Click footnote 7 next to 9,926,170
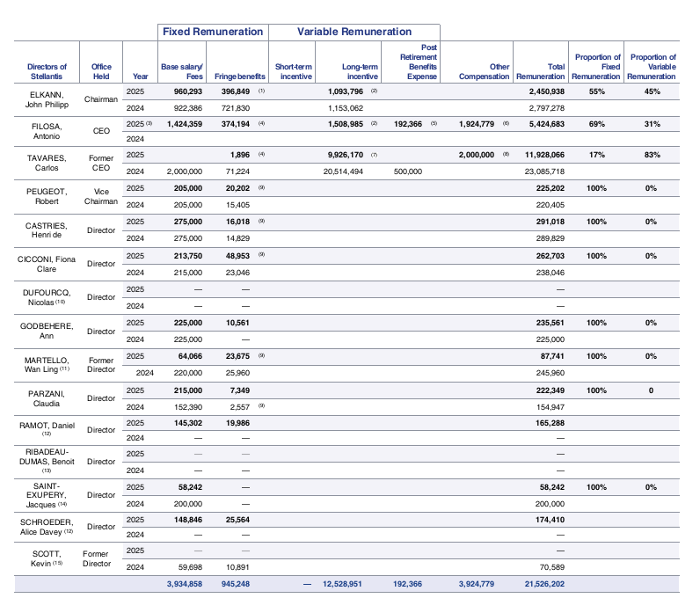 click(x=374, y=155)
